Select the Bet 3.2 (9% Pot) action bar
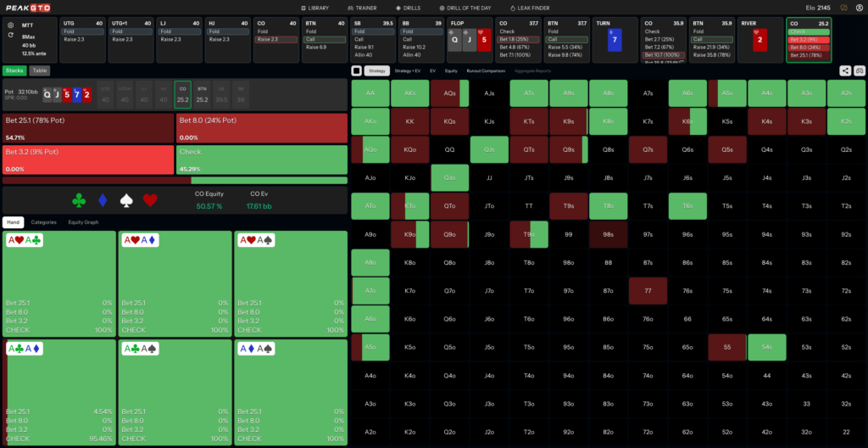Image resolution: width=868 pixels, height=448 pixels. pyautogui.click(x=88, y=160)
